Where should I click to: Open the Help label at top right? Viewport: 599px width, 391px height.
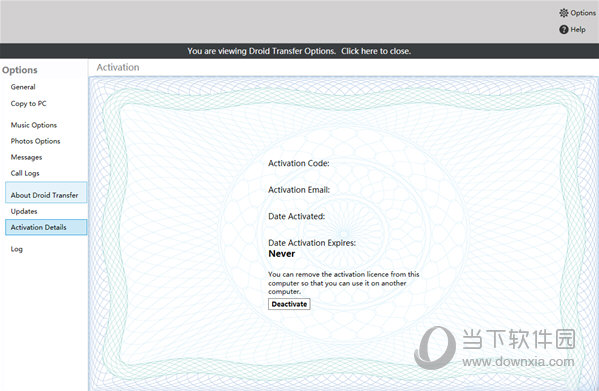[x=578, y=29]
